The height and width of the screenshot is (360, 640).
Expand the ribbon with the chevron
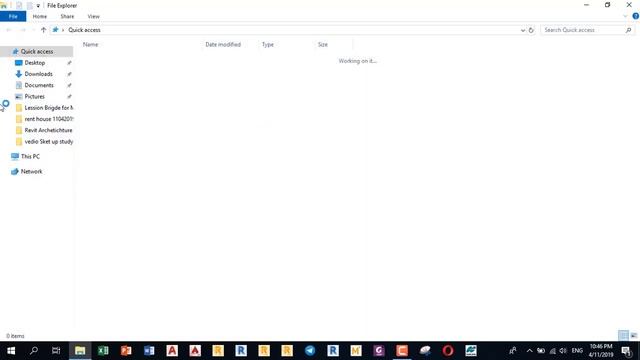tap(625, 16)
